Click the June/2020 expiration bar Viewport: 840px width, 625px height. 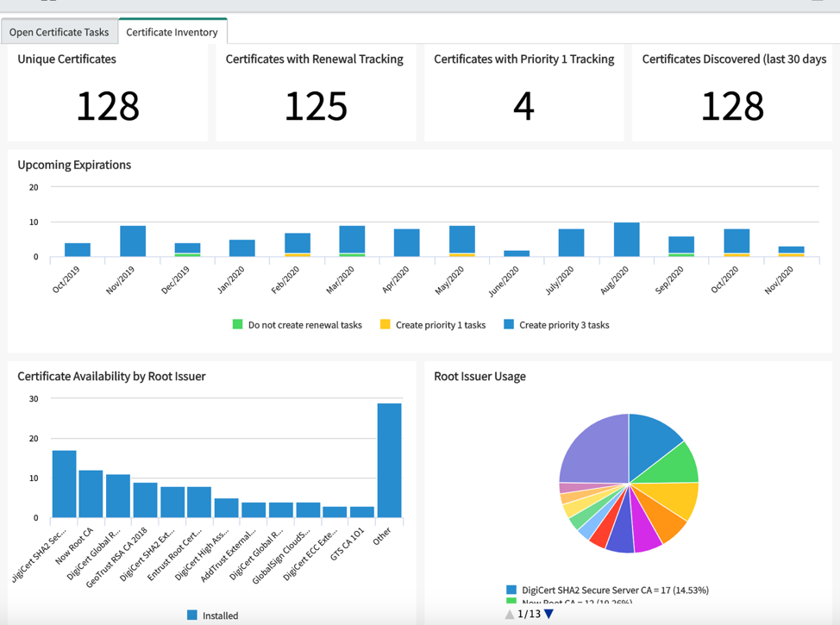click(517, 253)
